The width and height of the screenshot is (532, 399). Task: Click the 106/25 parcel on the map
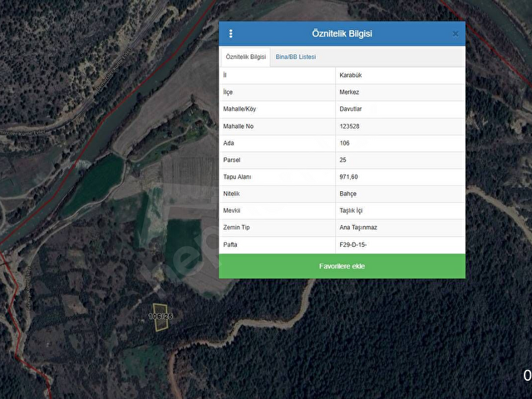160,318
